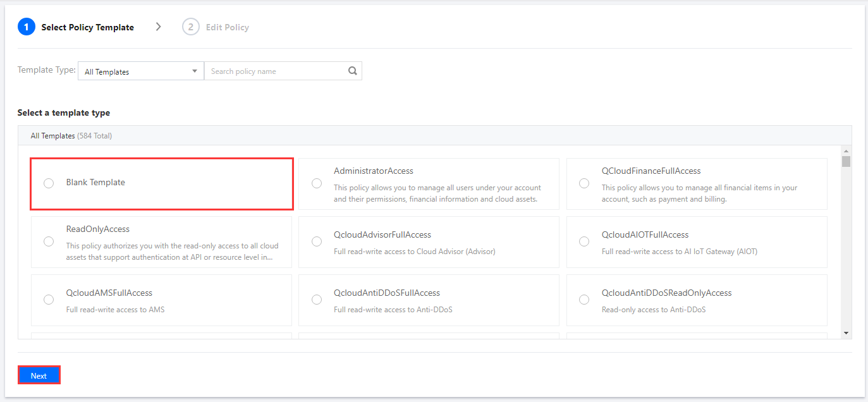The width and height of the screenshot is (868, 402).
Task: Click the step 2 circle icon
Action: coord(190,27)
